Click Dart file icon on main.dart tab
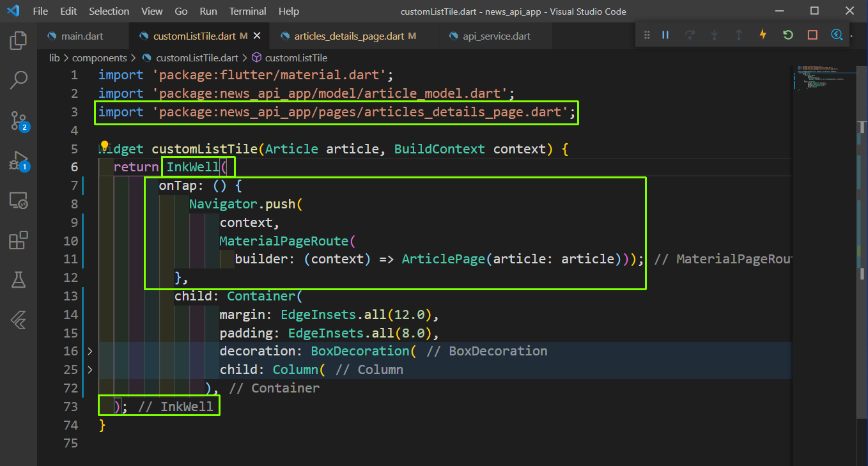The image size is (868, 466). pyautogui.click(x=51, y=36)
